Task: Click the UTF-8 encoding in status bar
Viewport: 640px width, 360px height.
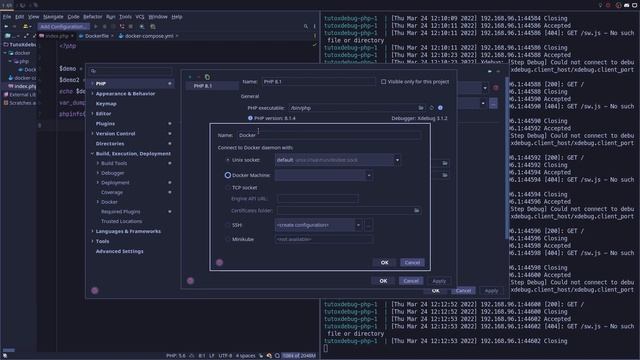Action: [x=225, y=356]
